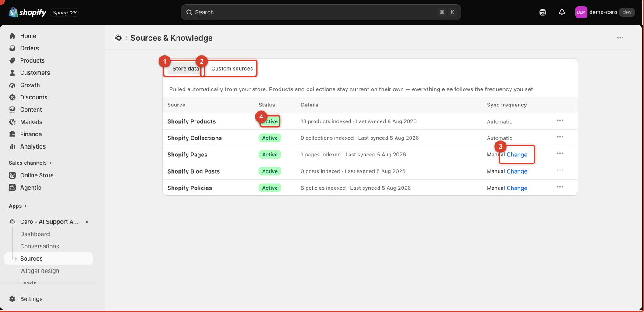Switch to the Custom sources tab

(x=232, y=69)
